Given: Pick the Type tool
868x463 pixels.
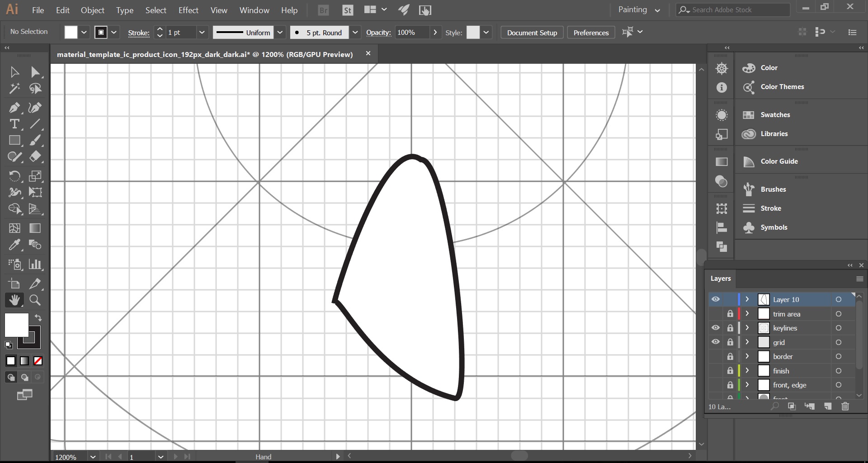Looking at the screenshot, I should [x=14, y=124].
